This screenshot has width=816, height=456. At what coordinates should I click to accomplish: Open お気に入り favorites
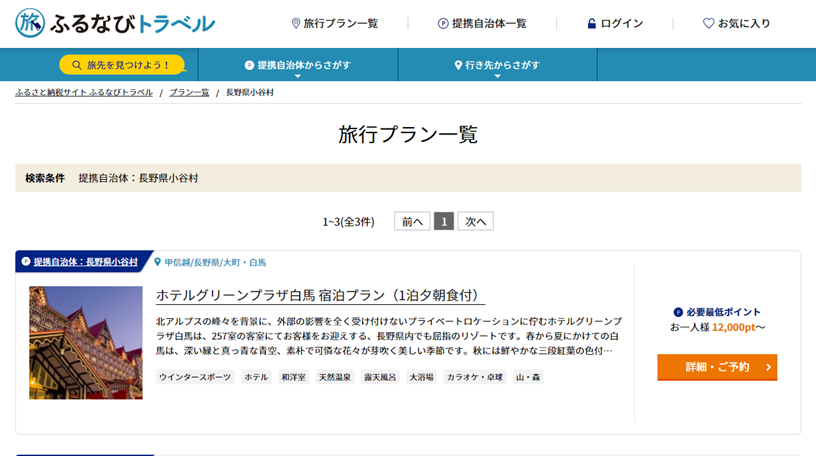tap(736, 23)
